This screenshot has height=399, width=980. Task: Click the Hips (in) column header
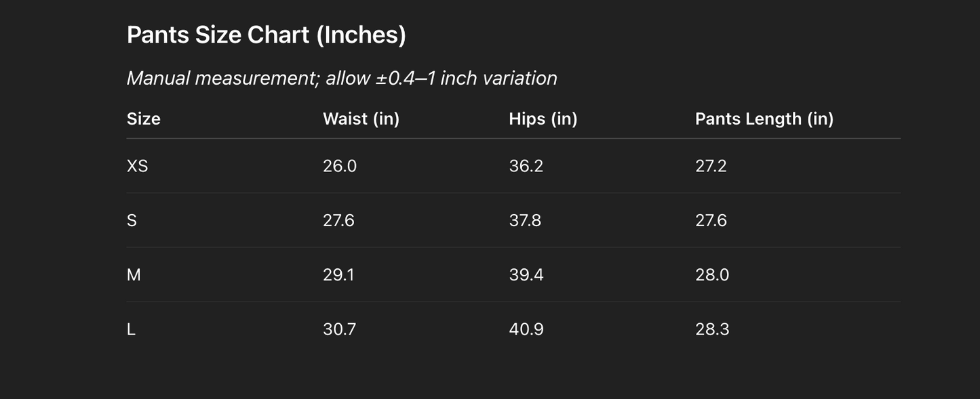pyautogui.click(x=543, y=119)
